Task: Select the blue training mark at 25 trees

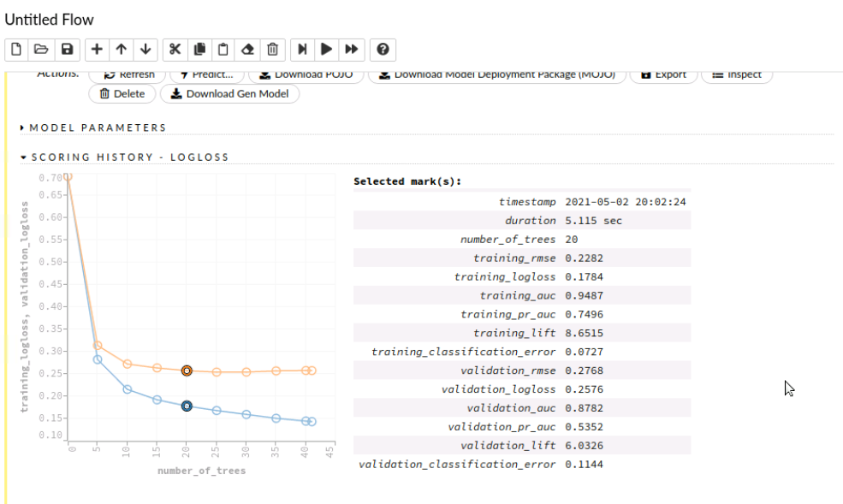Action: (217, 411)
